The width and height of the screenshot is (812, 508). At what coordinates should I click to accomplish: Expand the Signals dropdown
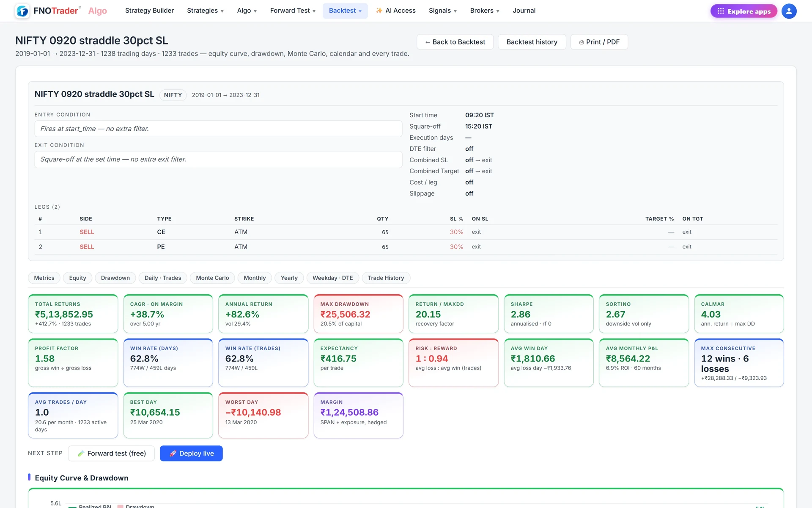coord(442,11)
